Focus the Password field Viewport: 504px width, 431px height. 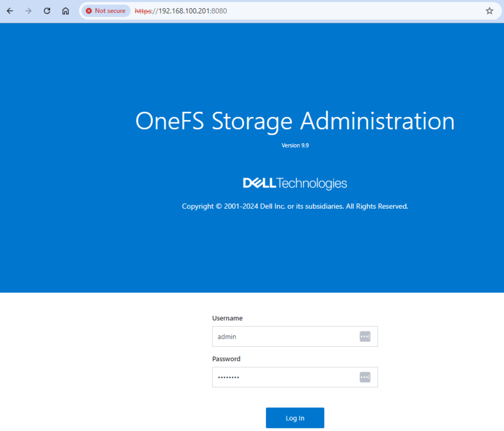pos(295,377)
